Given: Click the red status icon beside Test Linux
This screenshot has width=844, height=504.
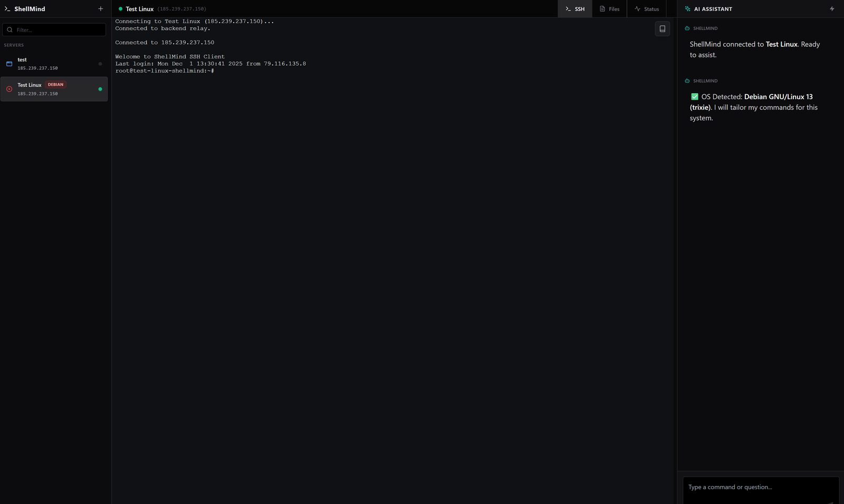Looking at the screenshot, I should 9,89.
